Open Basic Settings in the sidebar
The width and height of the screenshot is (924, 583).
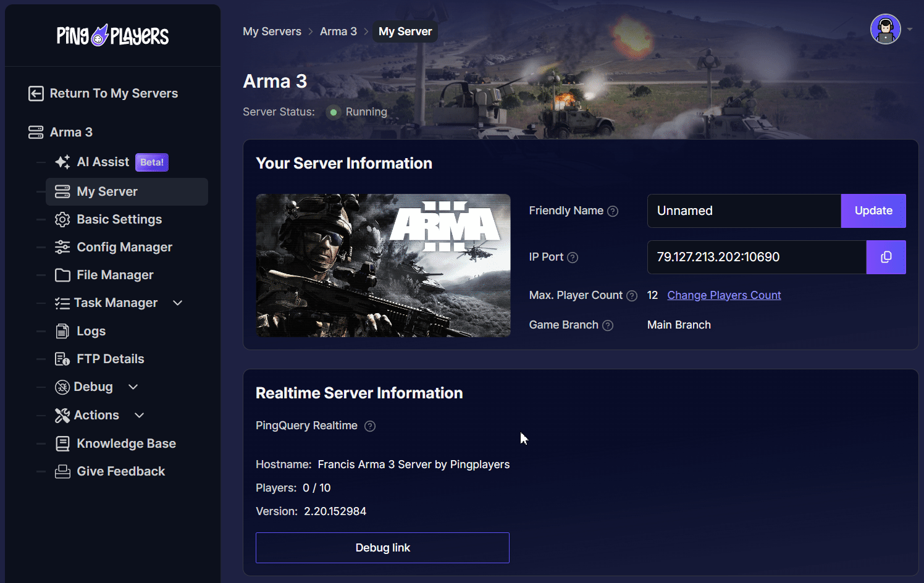click(x=119, y=219)
